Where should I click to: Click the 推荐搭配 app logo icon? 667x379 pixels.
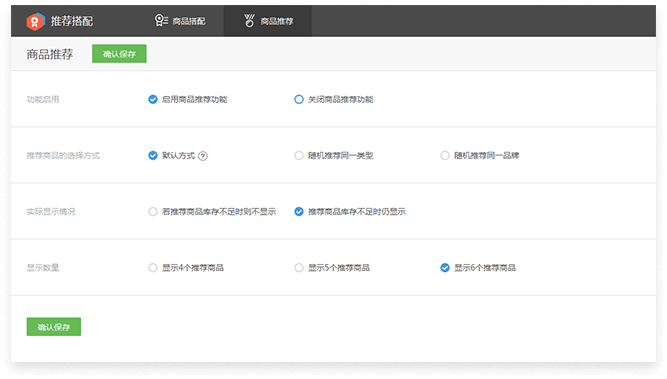pyautogui.click(x=35, y=21)
